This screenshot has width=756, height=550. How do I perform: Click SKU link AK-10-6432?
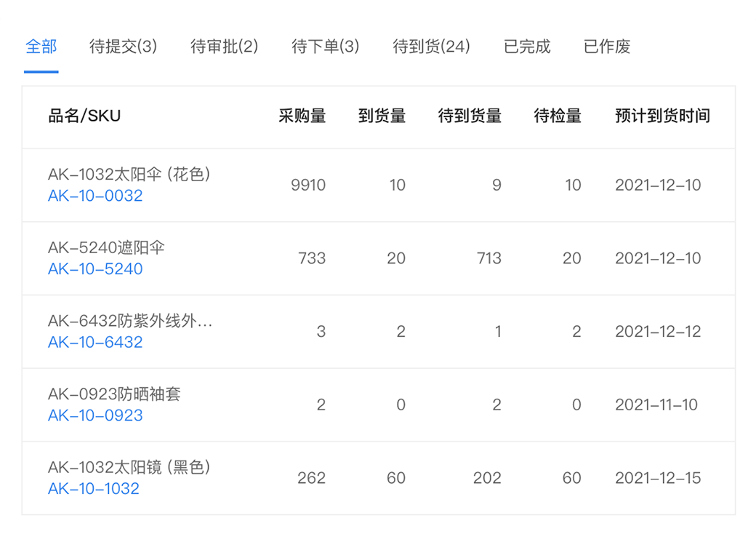pyautogui.click(x=95, y=342)
